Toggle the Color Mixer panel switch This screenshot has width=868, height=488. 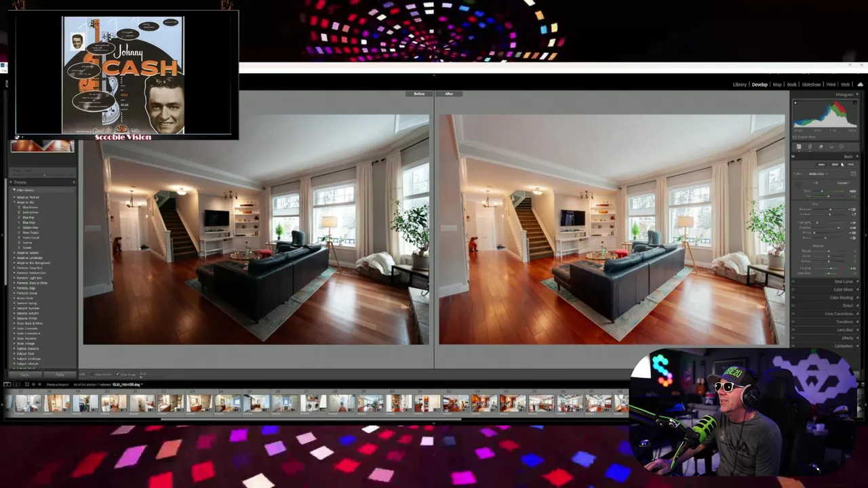pyautogui.click(x=793, y=289)
